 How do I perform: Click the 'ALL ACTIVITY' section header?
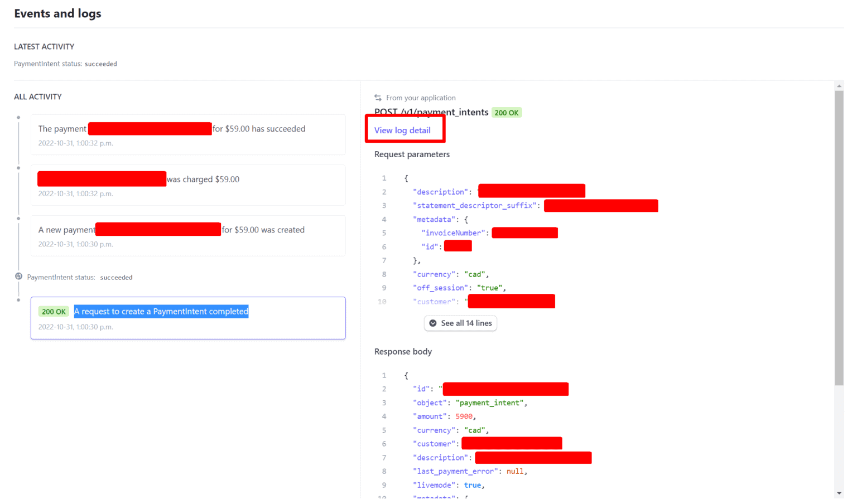37,96
